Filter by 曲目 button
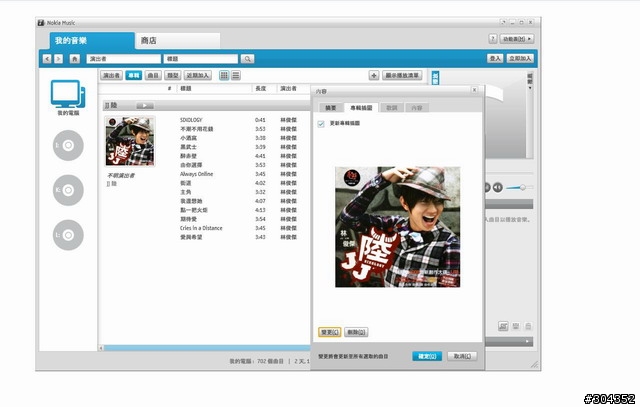Viewport: 640px width, 407px height. point(153,75)
